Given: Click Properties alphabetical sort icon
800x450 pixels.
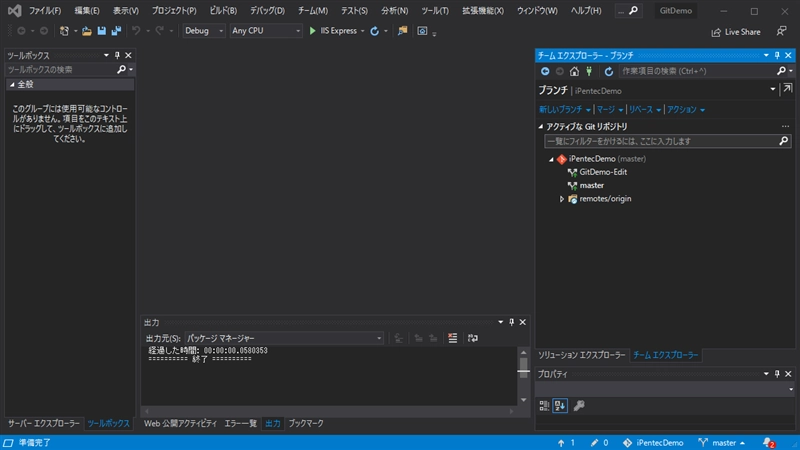Looking at the screenshot, I should click(560, 406).
